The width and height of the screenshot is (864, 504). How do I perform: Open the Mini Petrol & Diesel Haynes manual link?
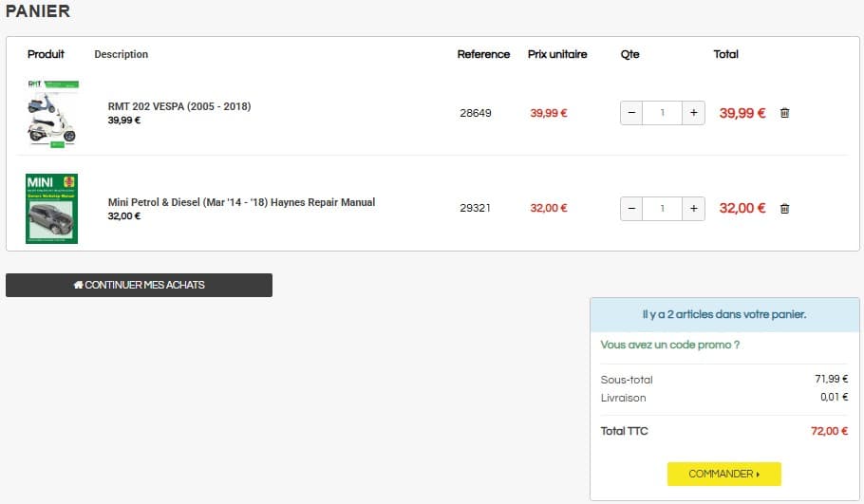(241, 202)
